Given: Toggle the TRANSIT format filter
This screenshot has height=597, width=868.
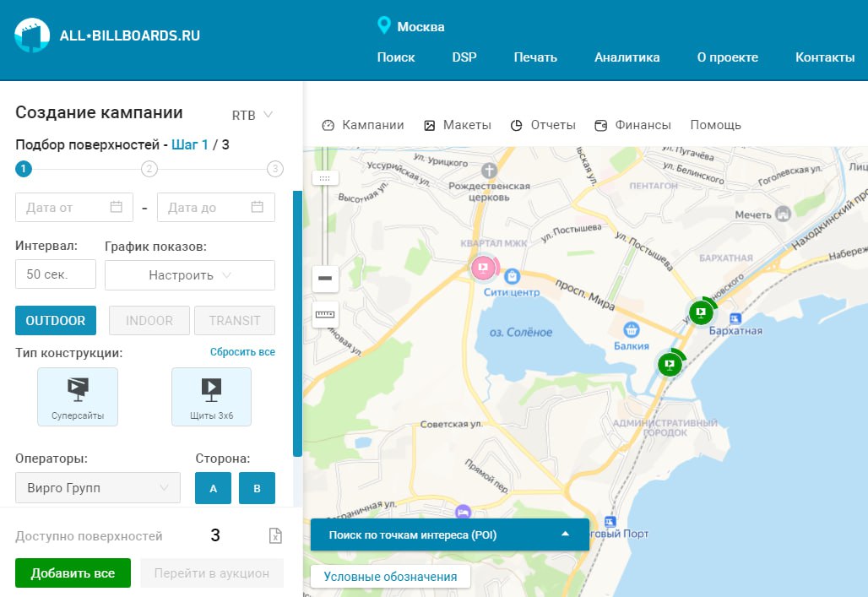Looking at the screenshot, I should pyautogui.click(x=235, y=321).
